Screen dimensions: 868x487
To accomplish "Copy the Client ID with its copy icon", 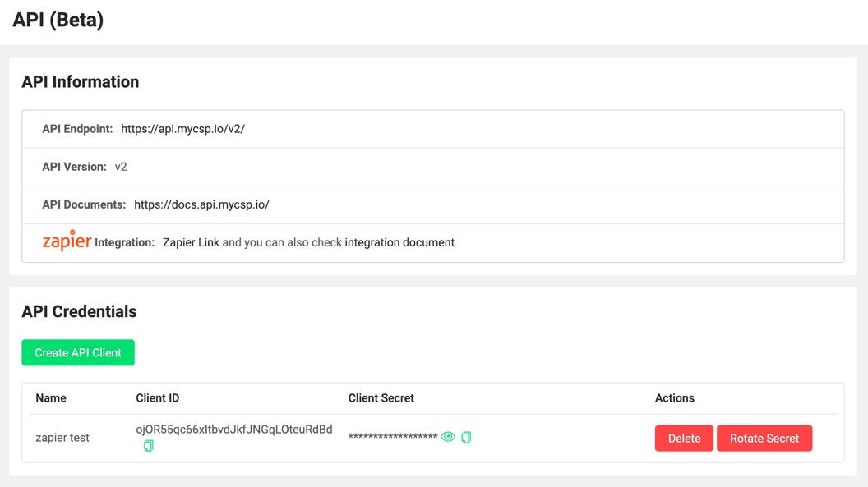I will point(149,446).
